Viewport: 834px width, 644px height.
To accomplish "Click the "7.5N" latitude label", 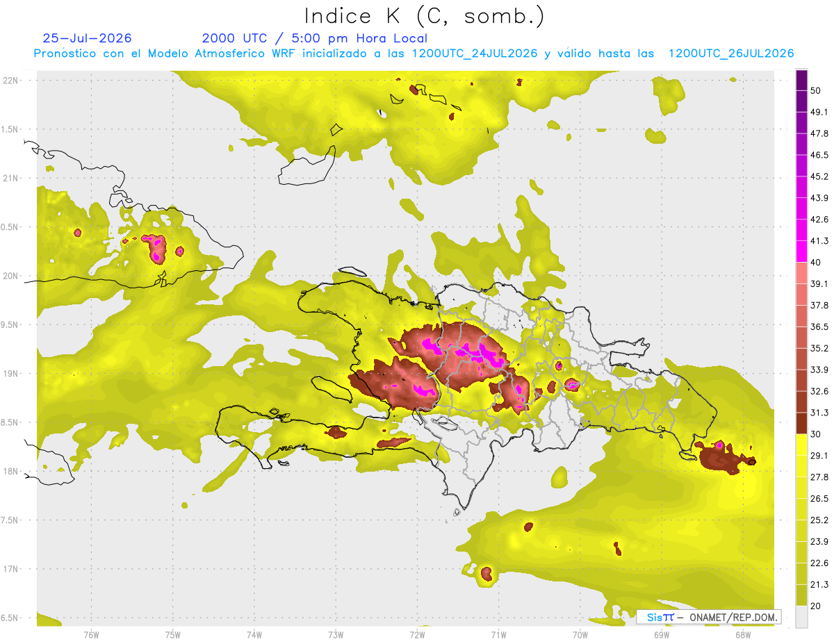I will pos(9,520).
